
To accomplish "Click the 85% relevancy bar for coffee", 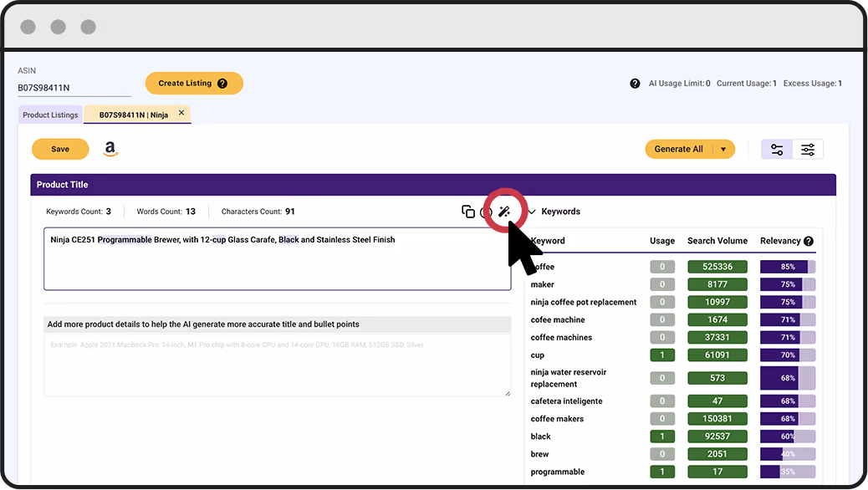I will 788,267.
